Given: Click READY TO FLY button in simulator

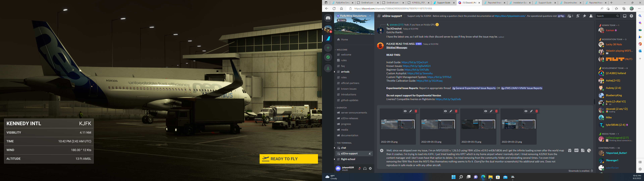Looking at the screenshot, I should click(x=289, y=159).
